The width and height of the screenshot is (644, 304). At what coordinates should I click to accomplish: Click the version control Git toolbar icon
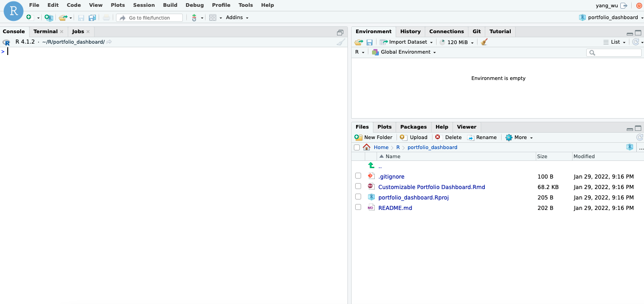tap(194, 18)
